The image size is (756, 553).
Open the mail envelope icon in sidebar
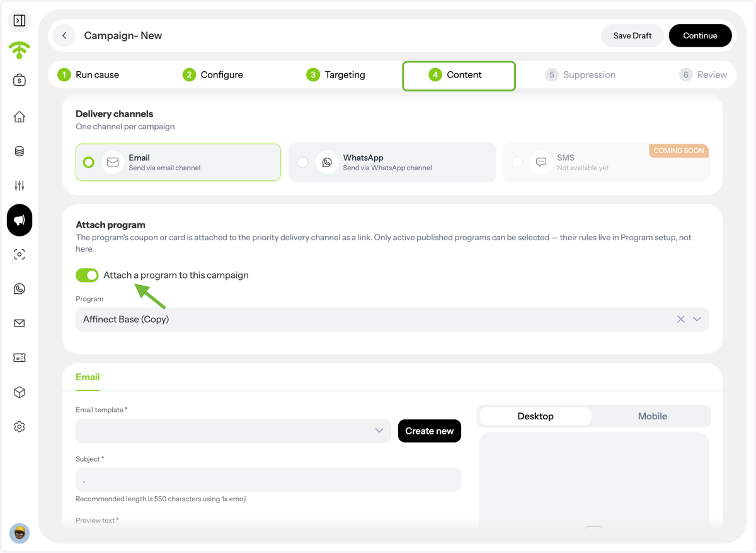click(x=20, y=323)
